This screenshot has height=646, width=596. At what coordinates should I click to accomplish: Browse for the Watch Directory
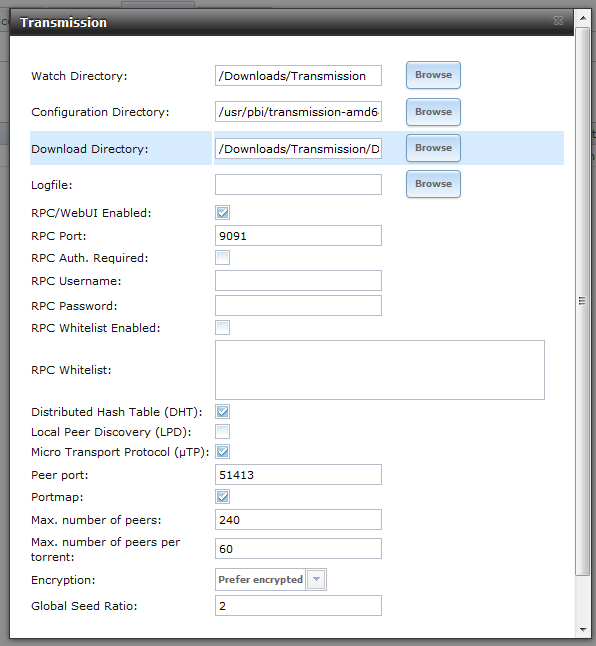[433, 75]
